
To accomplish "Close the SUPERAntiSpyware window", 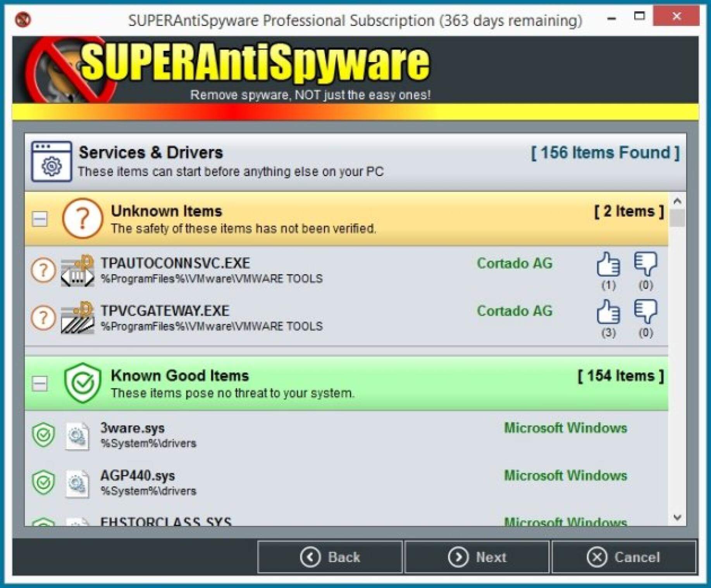I will [676, 16].
